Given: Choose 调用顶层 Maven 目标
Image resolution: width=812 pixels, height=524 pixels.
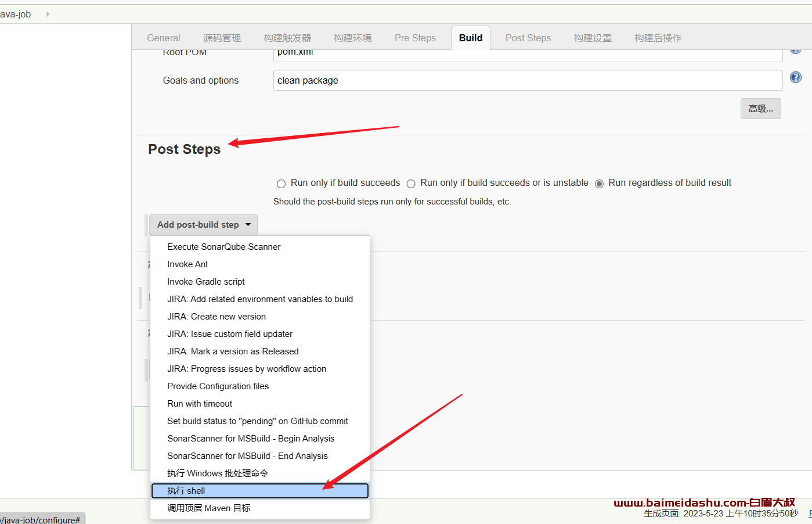Looking at the screenshot, I should [260, 508].
